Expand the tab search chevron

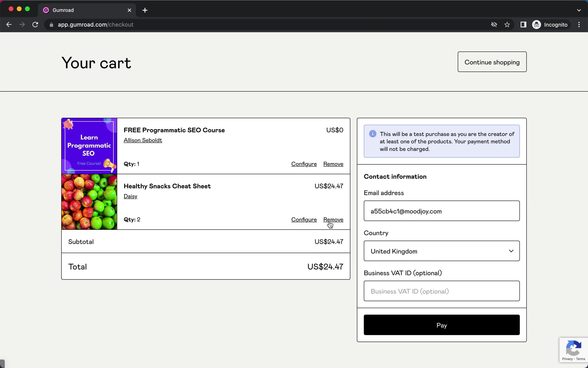[x=579, y=10]
